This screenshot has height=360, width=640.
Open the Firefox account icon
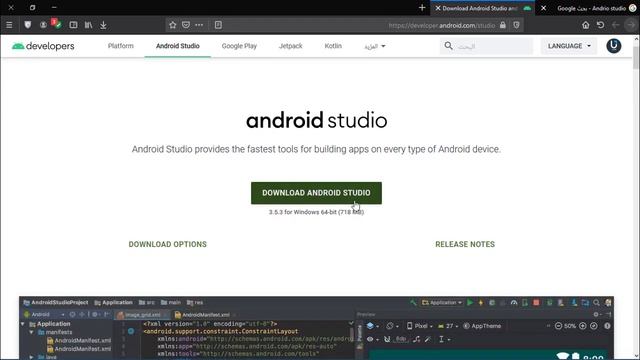click(x=43, y=25)
